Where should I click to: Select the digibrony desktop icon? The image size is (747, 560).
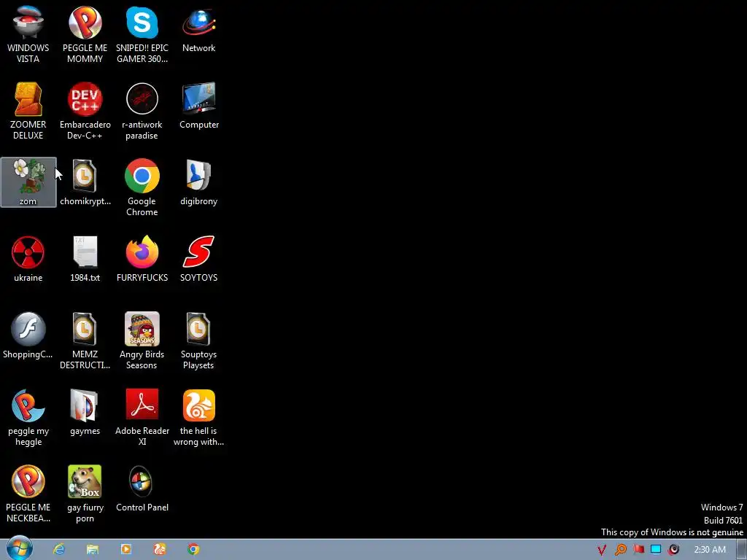(198, 182)
